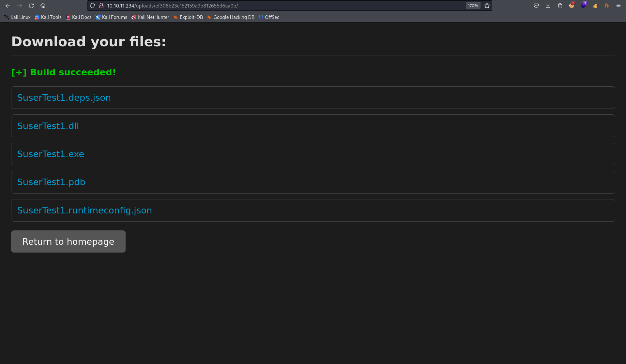The image size is (626, 364).
Task: Open the tracking protection shield icon
Action: pos(92,6)
